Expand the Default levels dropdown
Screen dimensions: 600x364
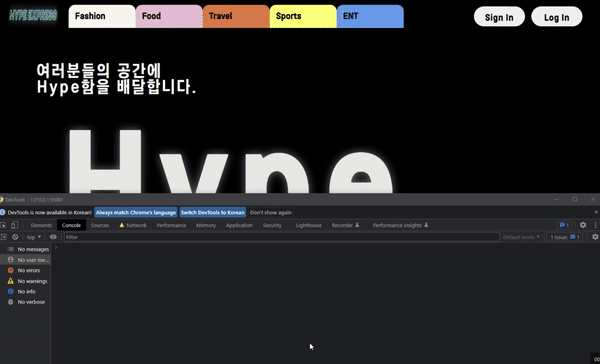(x=521, y=237)
